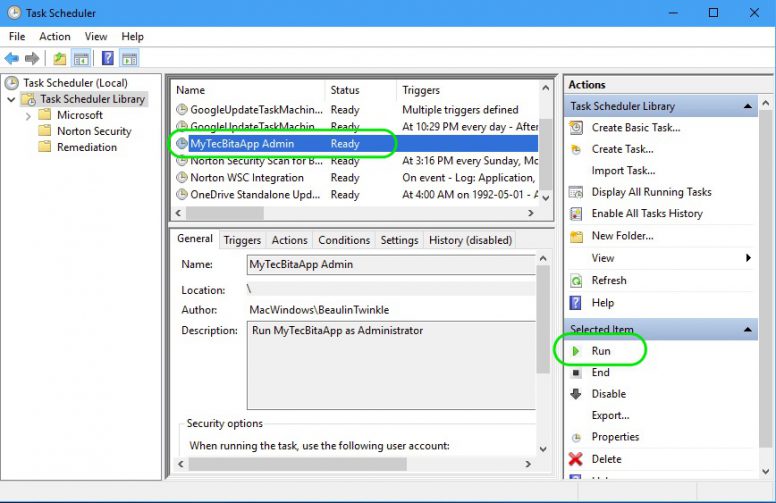Viewport: 776px width, 503px height.
Task: Click the Run action label
Action: click(x=601, y=351)
